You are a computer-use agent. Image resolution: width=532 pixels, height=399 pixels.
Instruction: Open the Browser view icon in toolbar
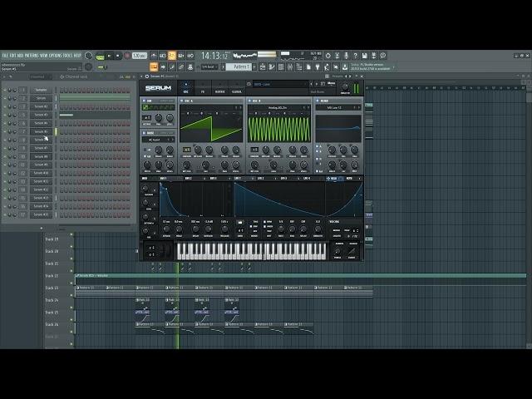click(299, 66)
